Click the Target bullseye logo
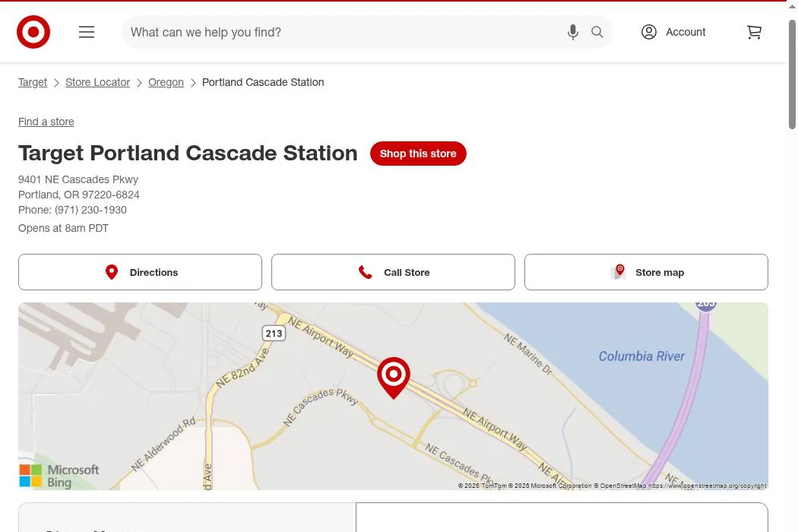 click(33, 32)
